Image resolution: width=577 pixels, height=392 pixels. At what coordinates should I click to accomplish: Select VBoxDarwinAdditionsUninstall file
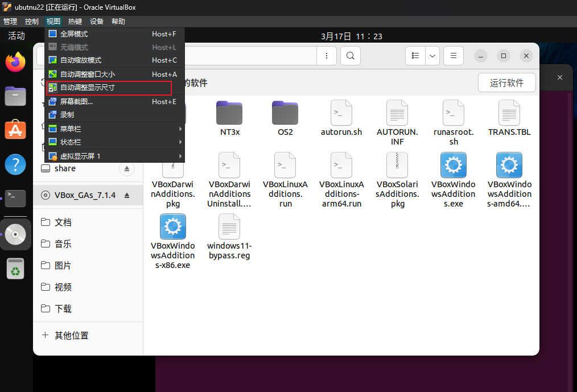tap(229, 180)
